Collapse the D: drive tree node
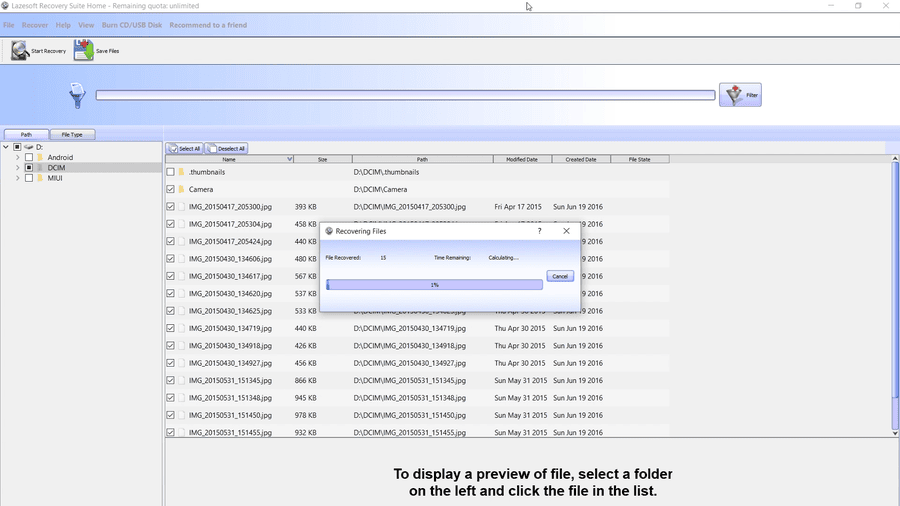The height and width of the screenshot is (506, 900). coord(6,147)
